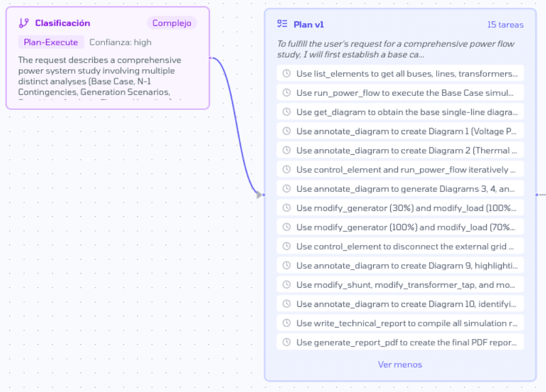Click the Plan-Execute tag

(51, 42)
